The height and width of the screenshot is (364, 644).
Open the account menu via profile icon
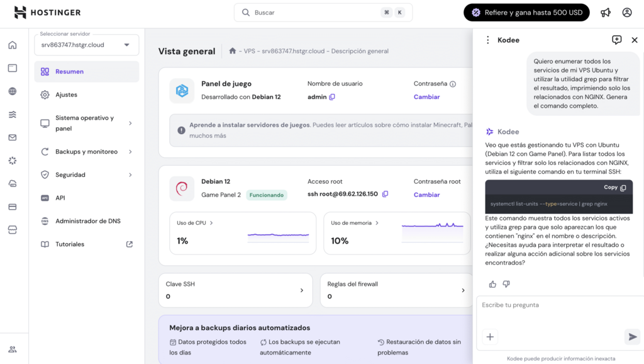point(626,12)
